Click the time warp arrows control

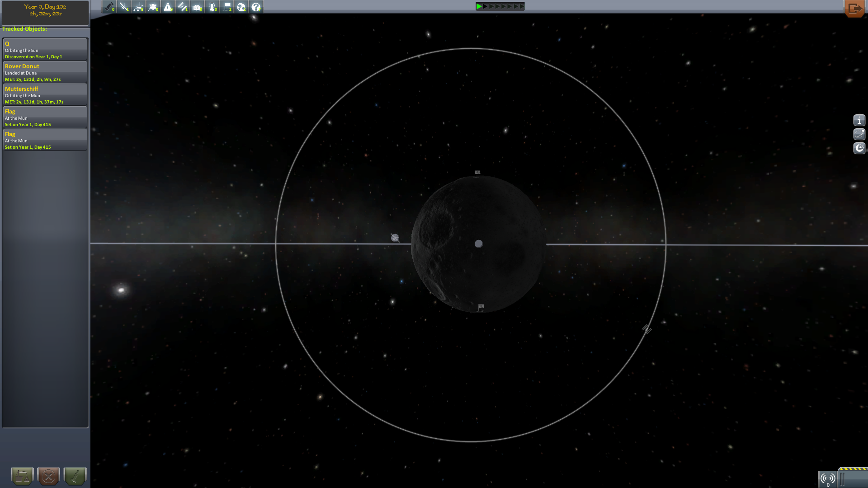click(x=500, y=6)
